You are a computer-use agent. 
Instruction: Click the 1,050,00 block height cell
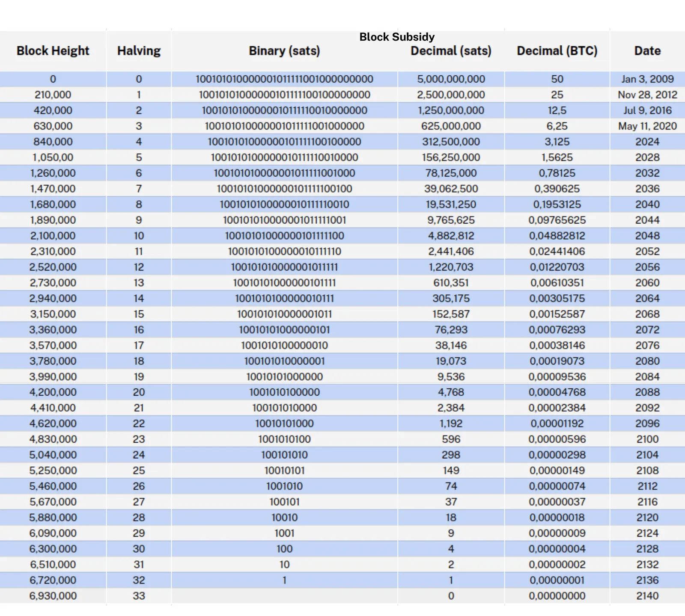coord(53,157)
